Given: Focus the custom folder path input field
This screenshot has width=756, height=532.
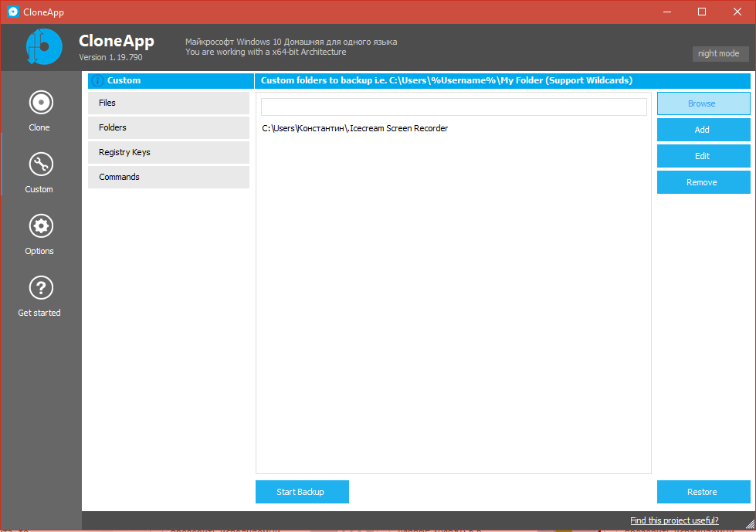Looking at the screenshot, I should [454, 107].
